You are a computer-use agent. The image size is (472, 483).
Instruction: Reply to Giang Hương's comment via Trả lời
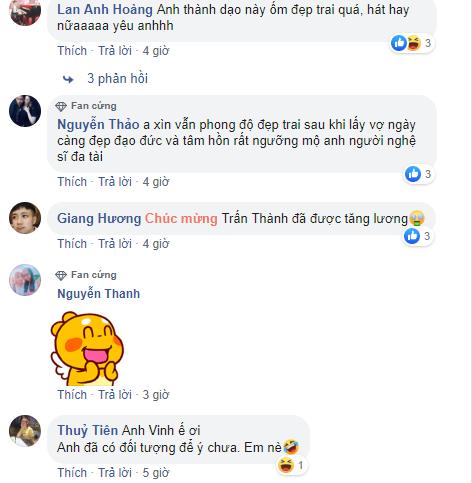point(115,244)
